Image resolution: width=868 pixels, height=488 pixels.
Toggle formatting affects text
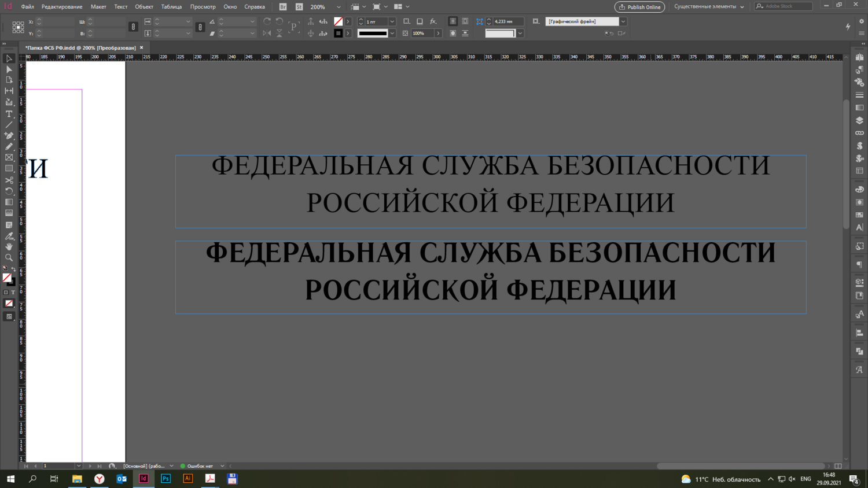[13, 293]
